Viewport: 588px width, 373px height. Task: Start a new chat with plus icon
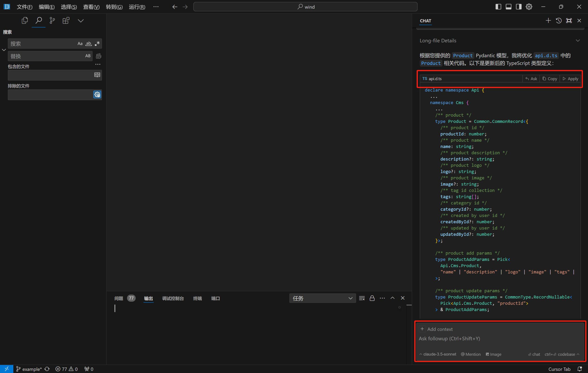pos(548,20)
